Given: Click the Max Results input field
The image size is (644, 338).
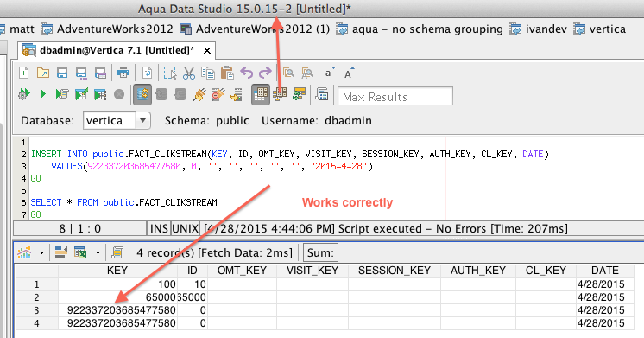Looking at the screenshot, I should click(395, 97).
